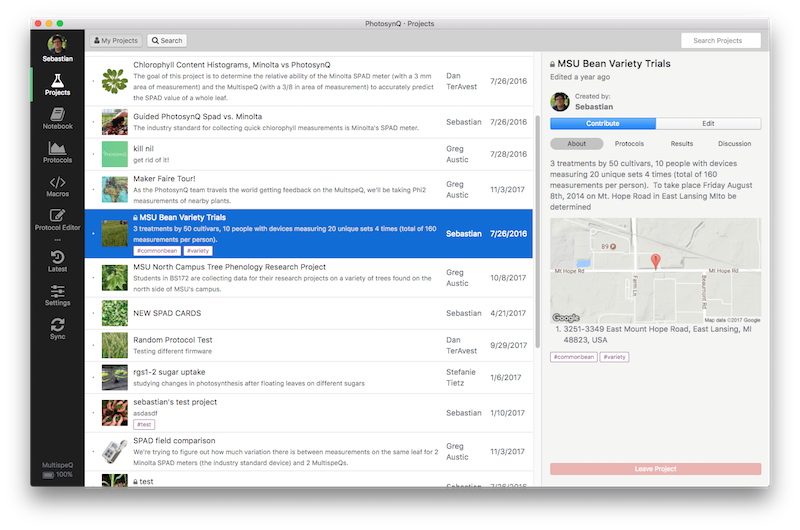The width and height of the screenshot is (800, 530).
Task: Click the Search toolbar button
Action: point(167,40)
